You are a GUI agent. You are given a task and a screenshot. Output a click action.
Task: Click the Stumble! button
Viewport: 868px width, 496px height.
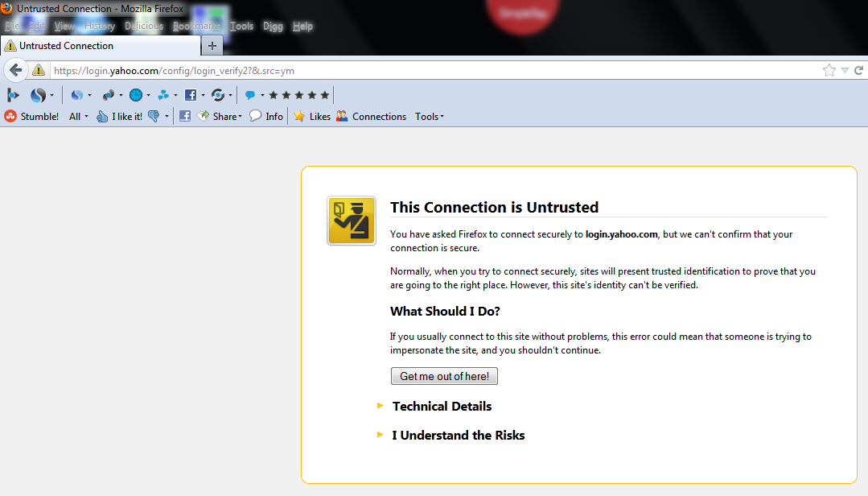(31, 117)
